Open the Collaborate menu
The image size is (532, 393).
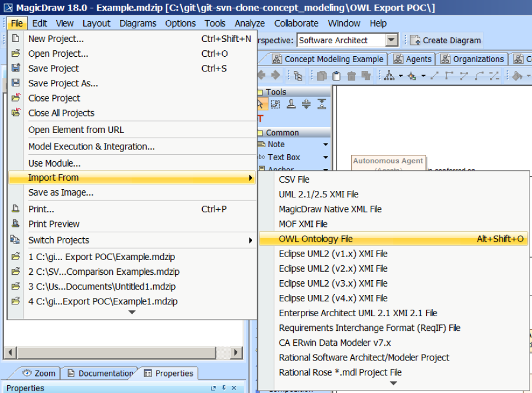296,24
